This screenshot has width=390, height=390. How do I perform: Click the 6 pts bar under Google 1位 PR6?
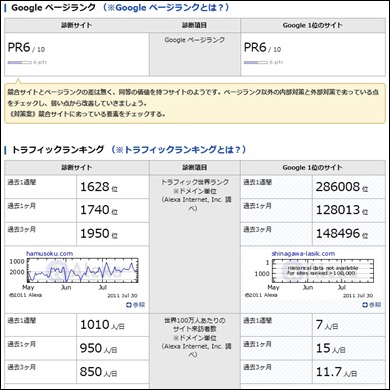click(255, 62)
